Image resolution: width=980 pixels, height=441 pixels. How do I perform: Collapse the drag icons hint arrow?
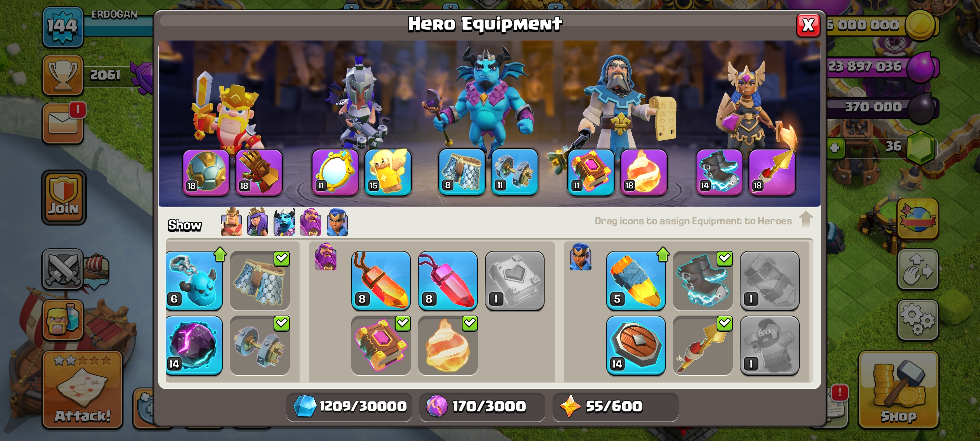coord(805,219)
